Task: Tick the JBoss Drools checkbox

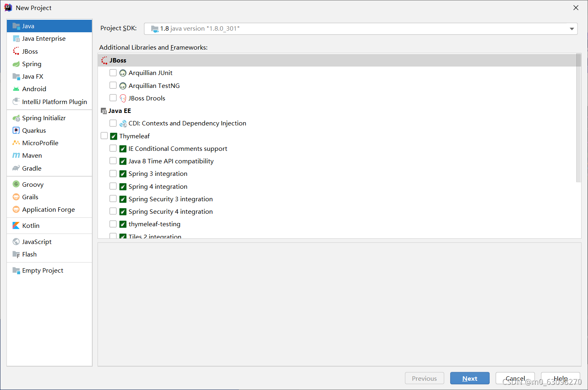Action: pos(113,98)
